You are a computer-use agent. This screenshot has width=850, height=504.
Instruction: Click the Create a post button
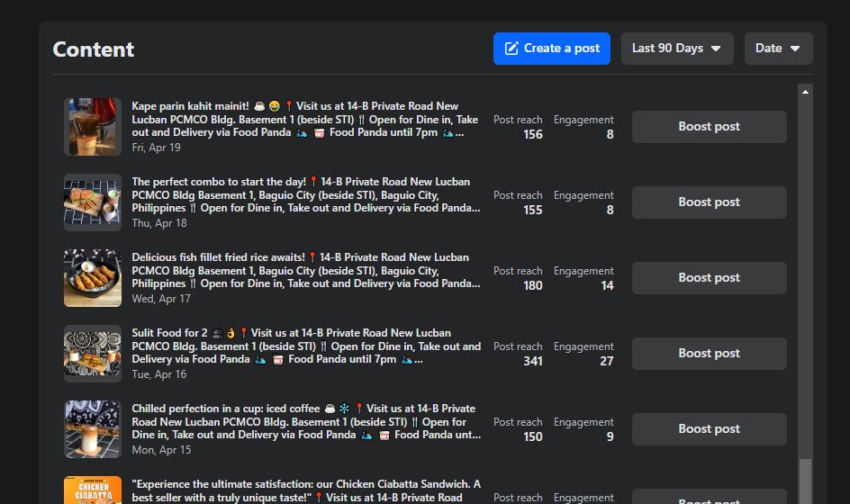(551, 49)
